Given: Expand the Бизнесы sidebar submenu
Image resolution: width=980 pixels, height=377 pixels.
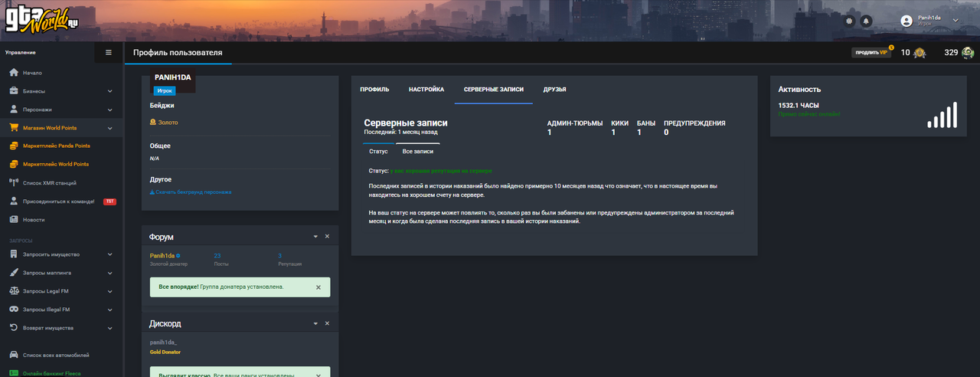Looking at the screenshot, I should [109, 91].
